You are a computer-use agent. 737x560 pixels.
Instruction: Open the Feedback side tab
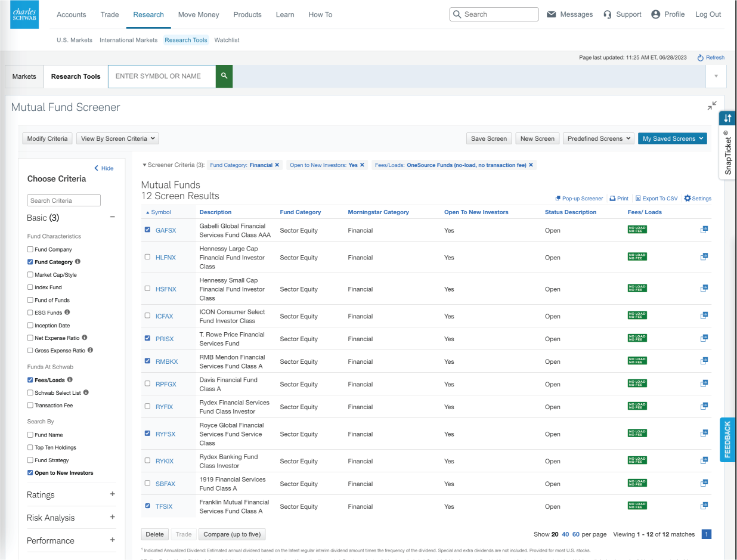click(728, 440)
